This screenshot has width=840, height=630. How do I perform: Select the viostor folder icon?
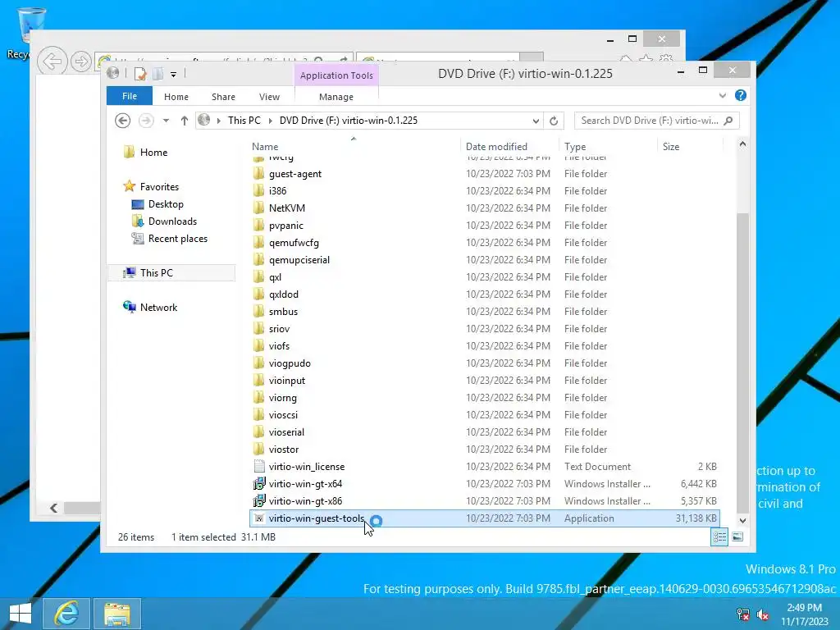tap(258, 449)
